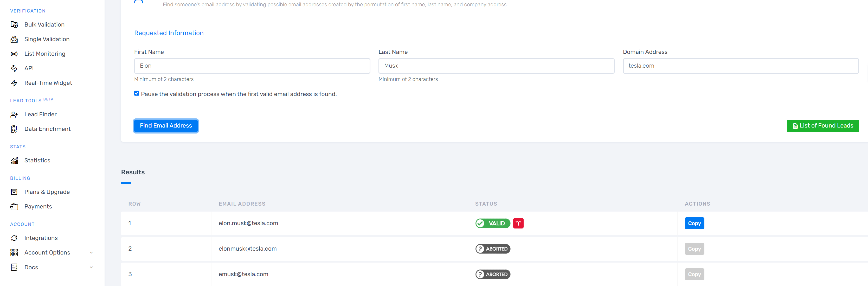Image resolution: width=868 pixels, height=286 pixels.
Task: Open Single Validation from the sidebar icon
Action: [14, 39]
